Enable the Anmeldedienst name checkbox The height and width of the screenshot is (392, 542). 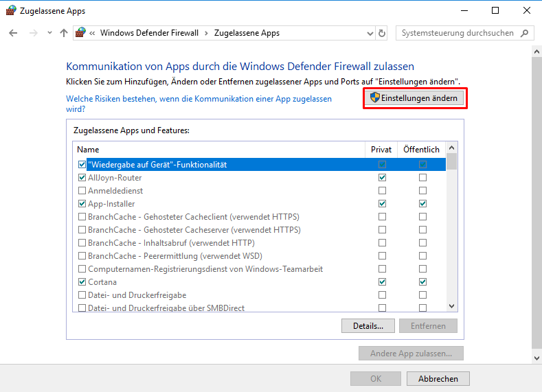click(x=82, y=191)
